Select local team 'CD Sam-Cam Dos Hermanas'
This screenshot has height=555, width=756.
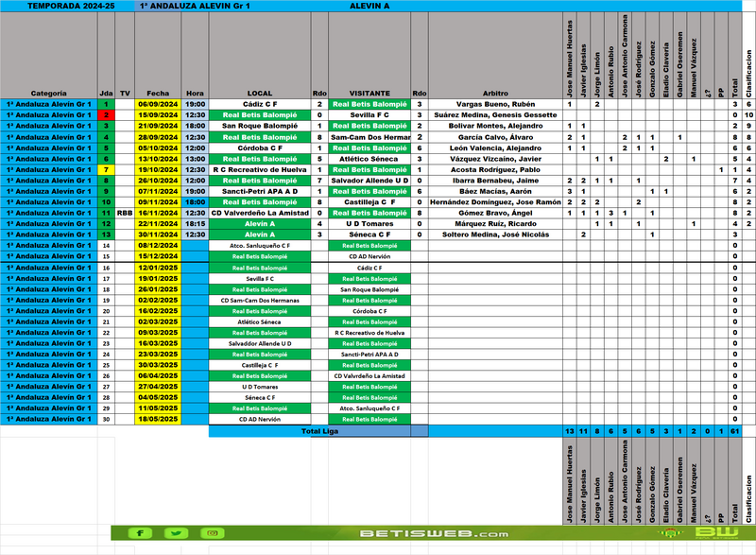(260, 300)
